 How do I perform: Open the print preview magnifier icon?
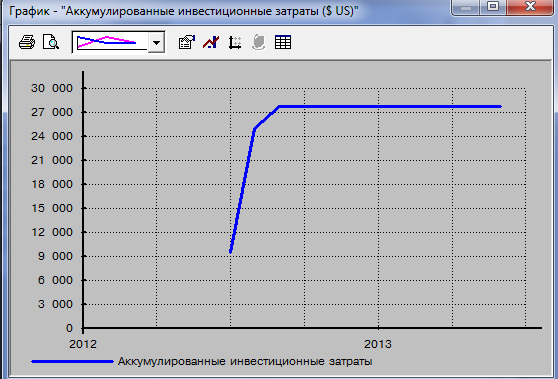coord(51,42)
